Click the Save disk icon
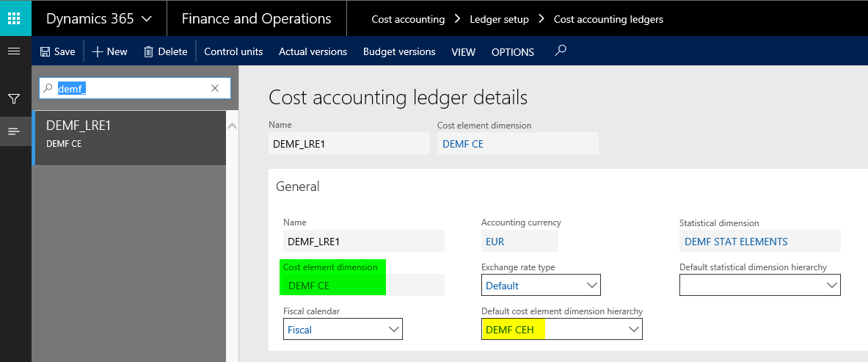Image resolution: width=868 pixels, height=362 pixels. click(45, 51)
